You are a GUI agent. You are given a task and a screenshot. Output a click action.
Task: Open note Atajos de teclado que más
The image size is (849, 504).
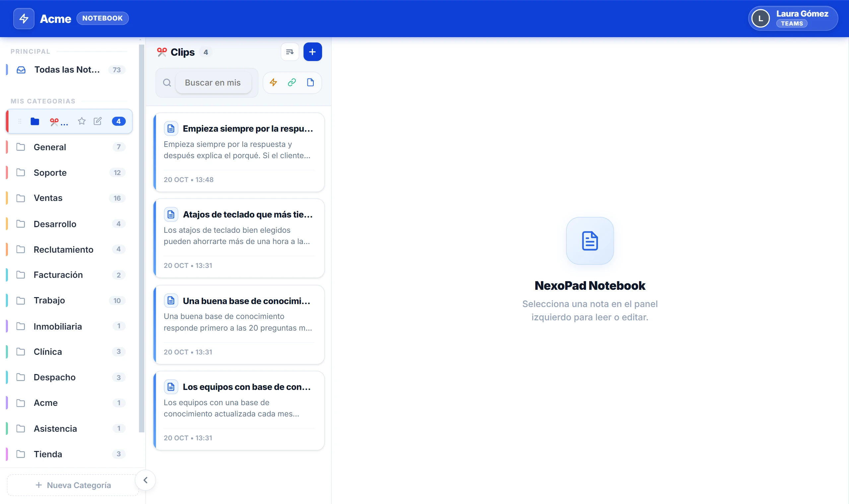(x=239, y=238)
